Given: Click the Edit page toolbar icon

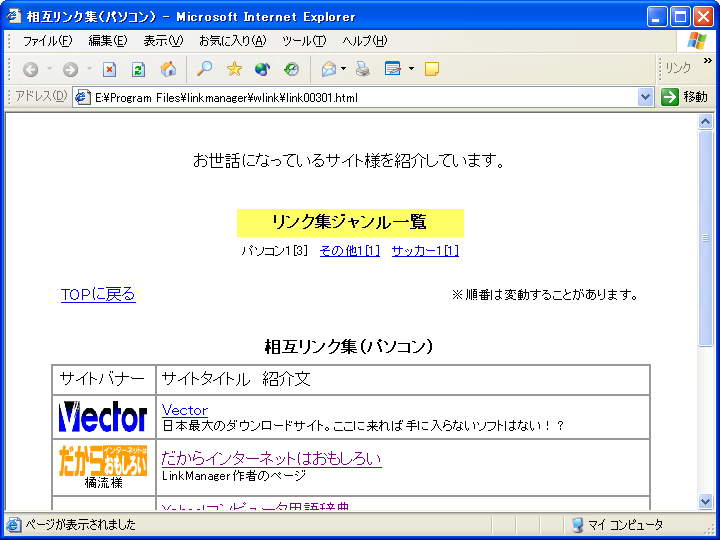Looking at the screenshot, I should (393, 69).
